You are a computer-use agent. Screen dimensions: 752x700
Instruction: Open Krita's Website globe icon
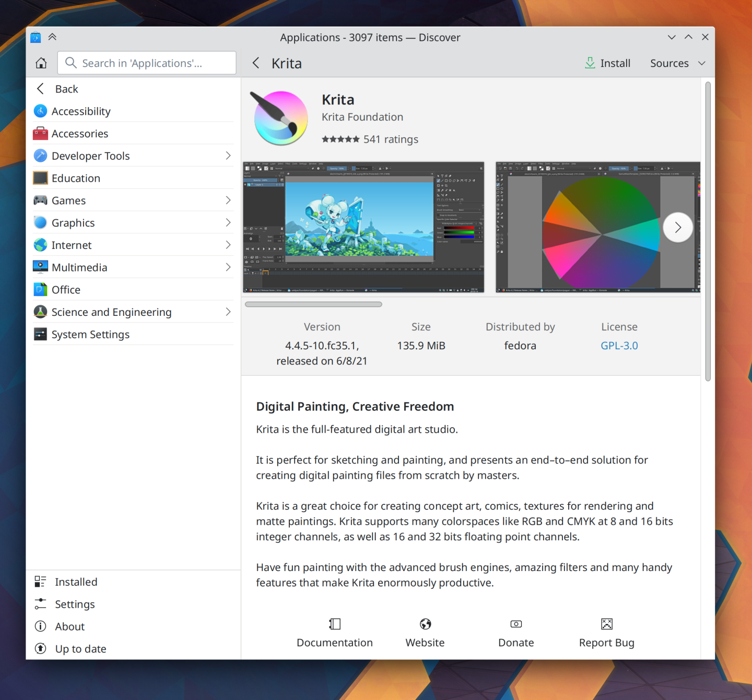pos(425,624)
